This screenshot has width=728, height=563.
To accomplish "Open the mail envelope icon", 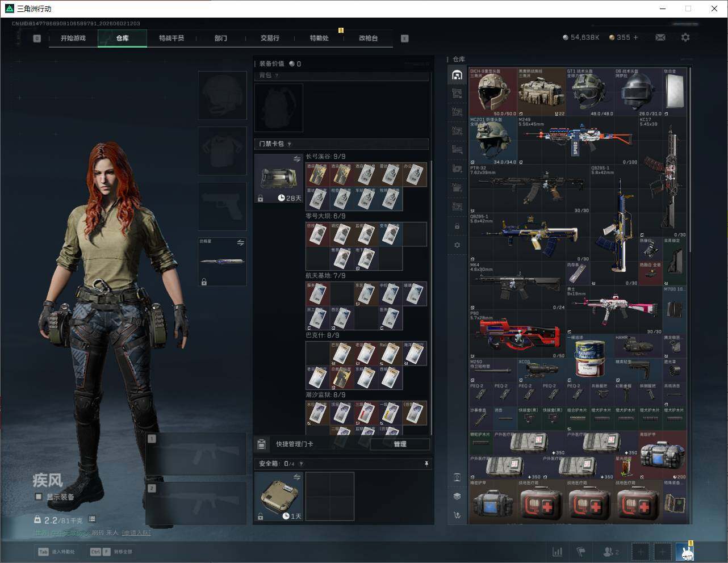I will click(660, 37).
